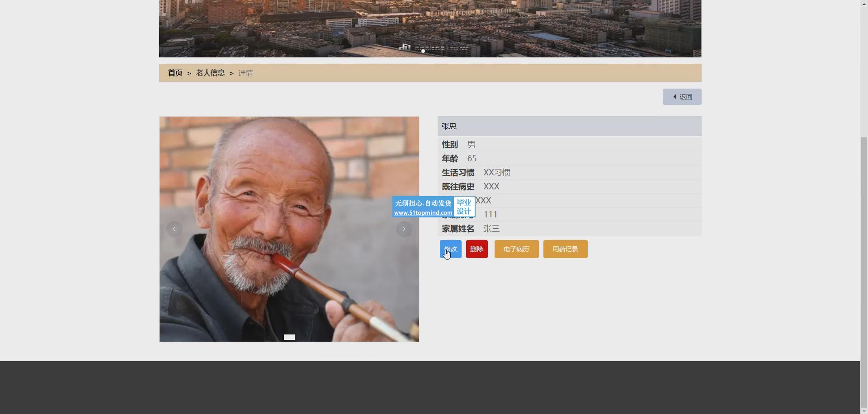Click the next photo arrow on portrait

(404, 229)
